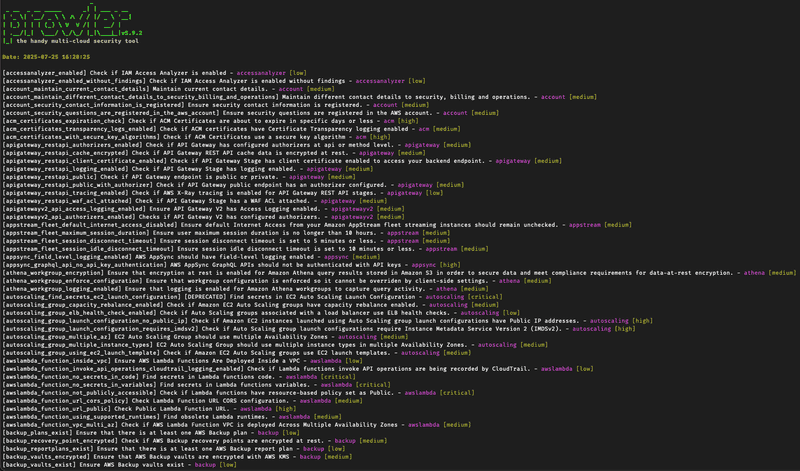Click the [backup_vaults_exist] check name

pyautogui.click(x=39, y=465)
